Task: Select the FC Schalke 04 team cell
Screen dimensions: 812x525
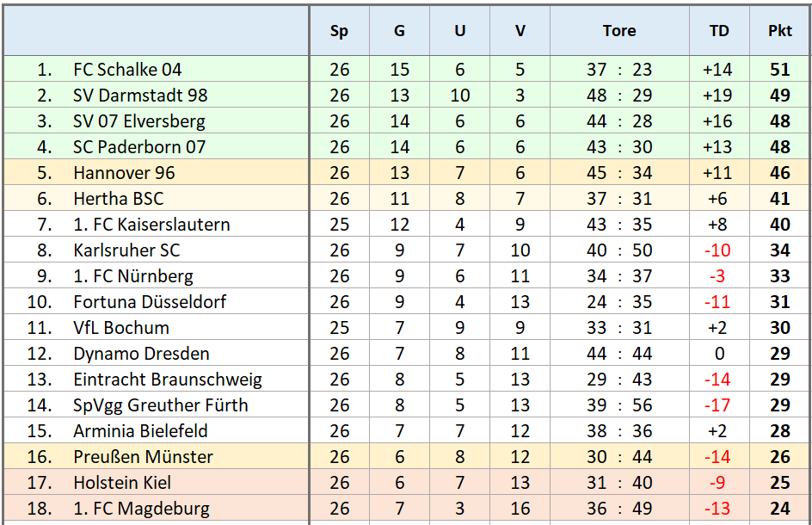Action: [127, 70]
